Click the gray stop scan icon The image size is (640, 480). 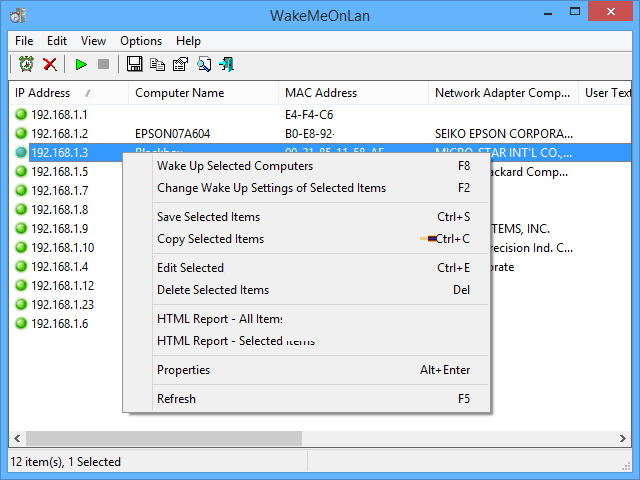tap(103, 65)
